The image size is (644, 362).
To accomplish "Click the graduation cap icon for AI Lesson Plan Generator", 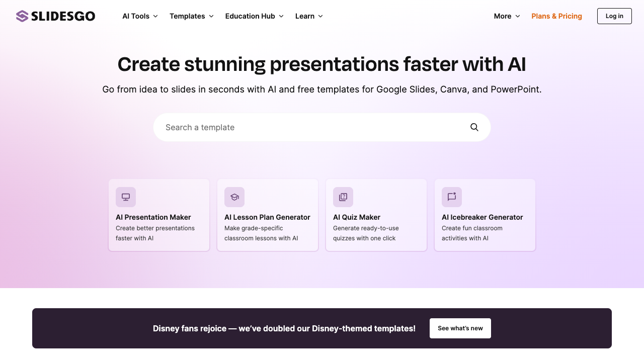I will [234, 197].
